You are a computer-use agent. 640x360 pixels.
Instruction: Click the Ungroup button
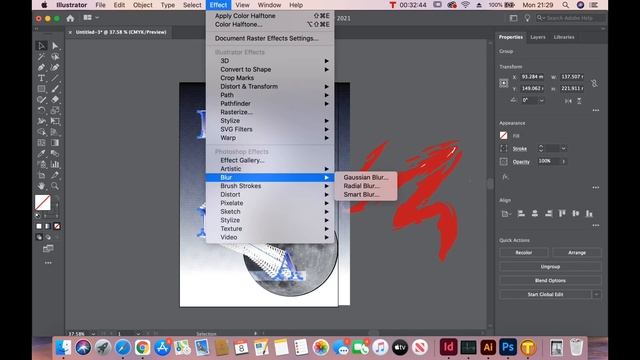click(550, 267)
